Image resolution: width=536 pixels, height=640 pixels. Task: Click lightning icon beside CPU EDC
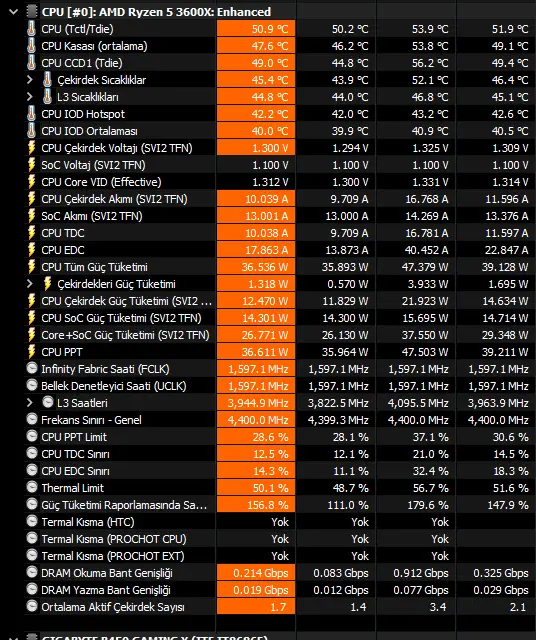pyautogui.click(x=31, y=250)
